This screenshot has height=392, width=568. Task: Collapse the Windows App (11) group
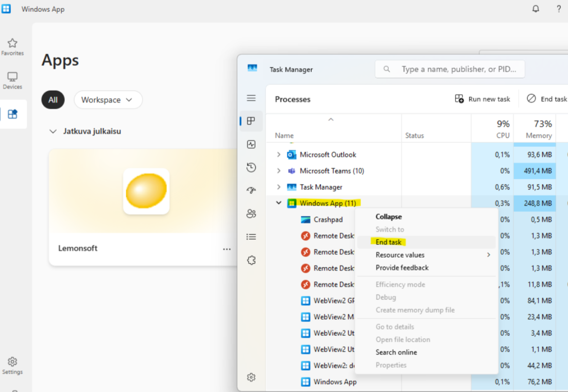(279, 203)
